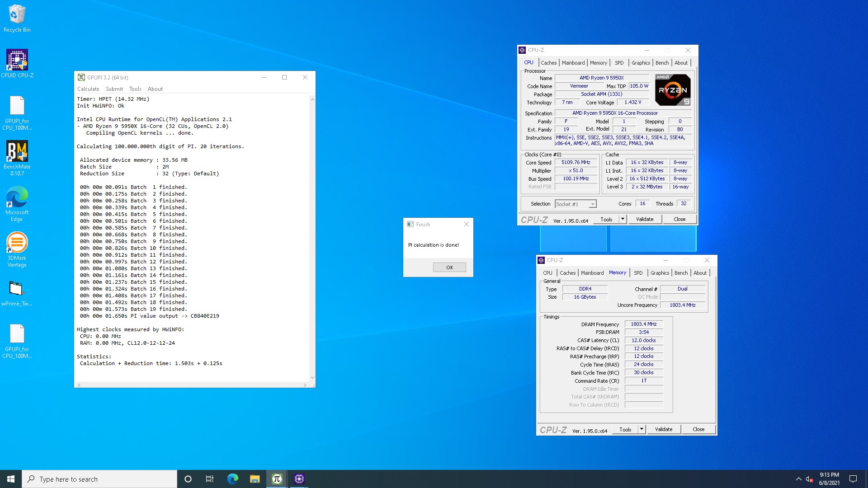Viewport: 868px width, 488px height.
Task: Open taskbar clock showing 9:13 PM
Action: click(829, 479)
